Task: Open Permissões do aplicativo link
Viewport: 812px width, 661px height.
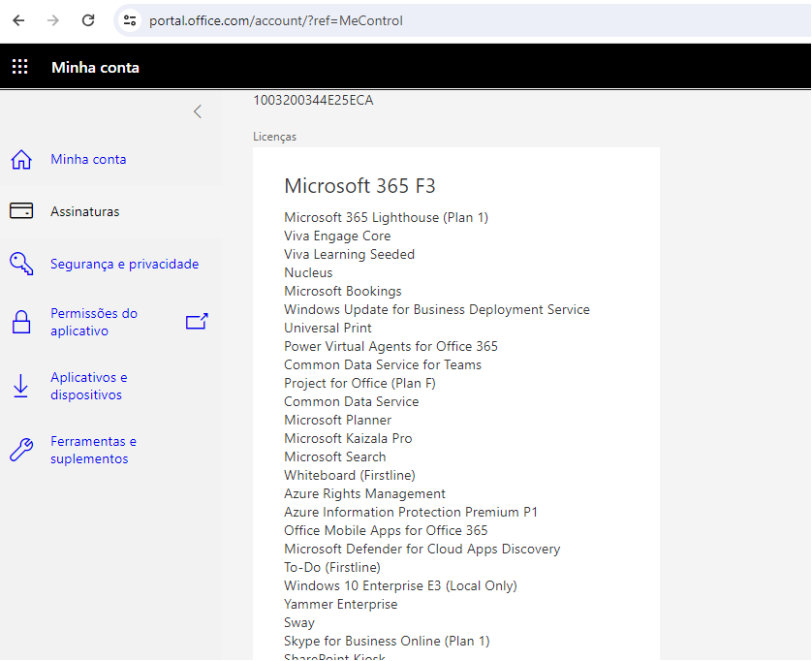Action: 94,322
